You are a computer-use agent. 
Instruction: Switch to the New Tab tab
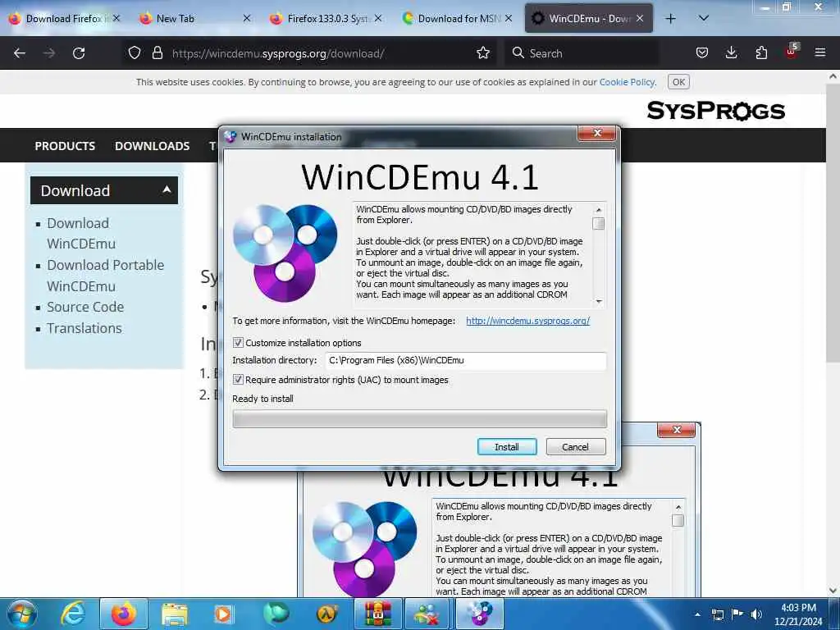pos(194,19)
